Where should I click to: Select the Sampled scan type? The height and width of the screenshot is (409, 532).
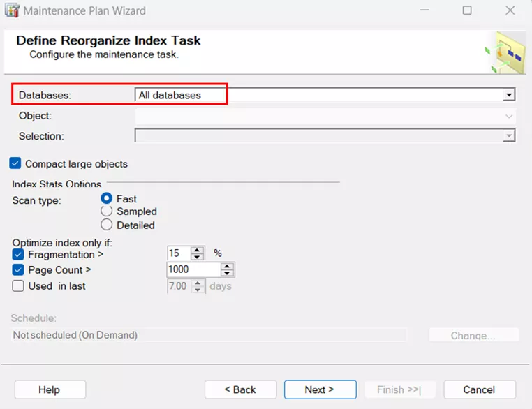tap(107, 211)
